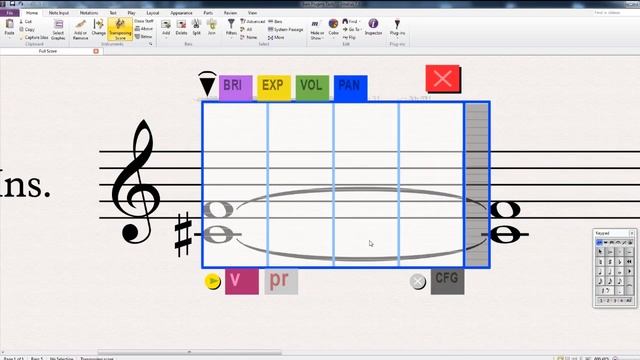
Task: Open the Instruments group dialog launcher
Action: click(151, 44)
